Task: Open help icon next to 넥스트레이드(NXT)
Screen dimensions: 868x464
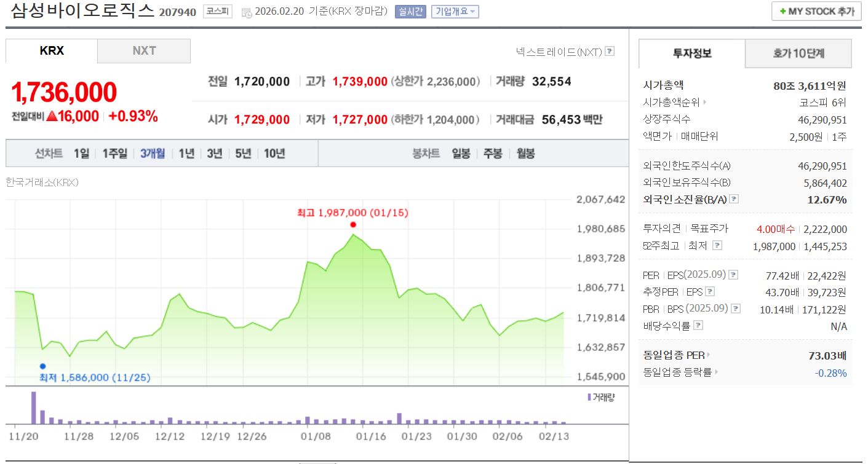Action: [x=610, y=52]
